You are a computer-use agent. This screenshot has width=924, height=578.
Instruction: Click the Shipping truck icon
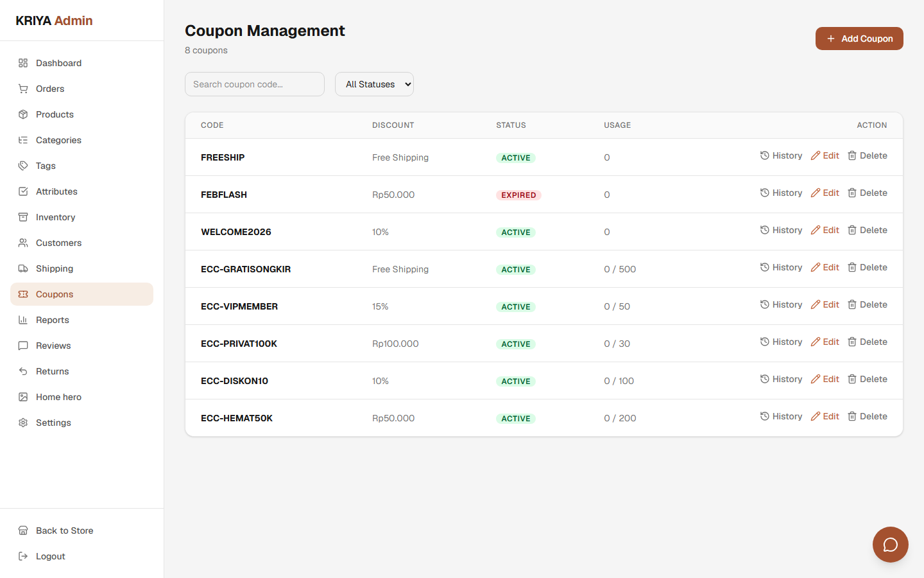pyautogui.click(x=23, y=268)
